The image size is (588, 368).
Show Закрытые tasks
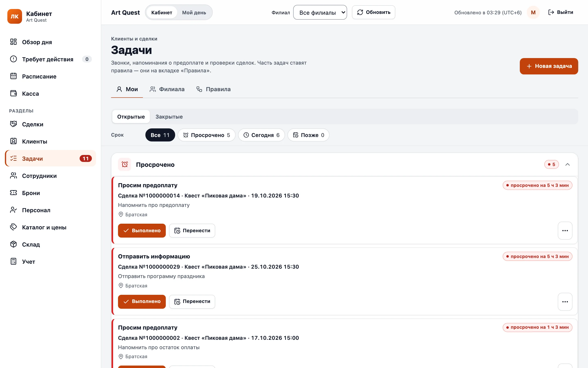pyautogui.click(x=169, y=117)
